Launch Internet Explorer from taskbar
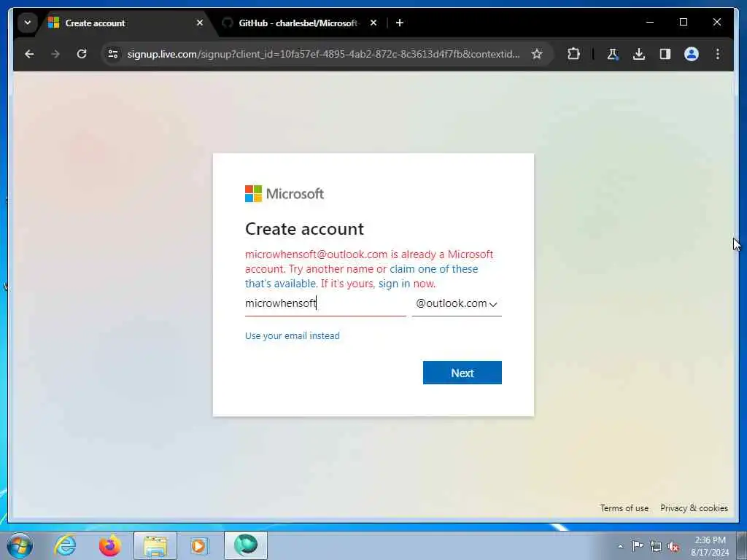 coord(65,545)
